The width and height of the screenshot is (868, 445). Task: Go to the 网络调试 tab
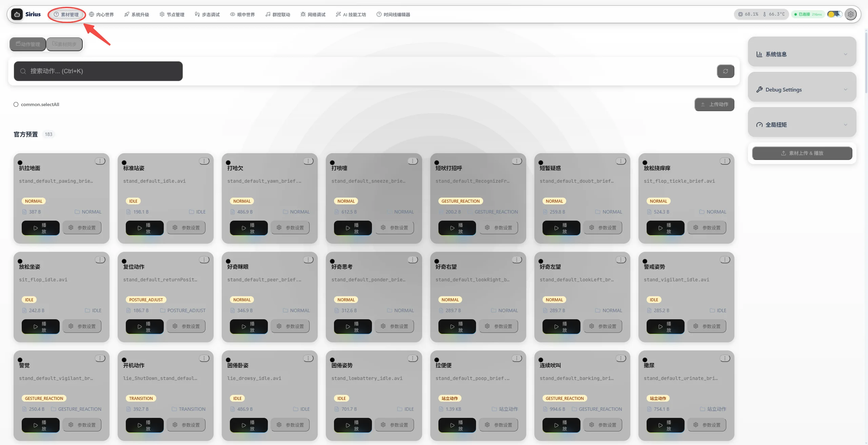[x=313, y=15]
